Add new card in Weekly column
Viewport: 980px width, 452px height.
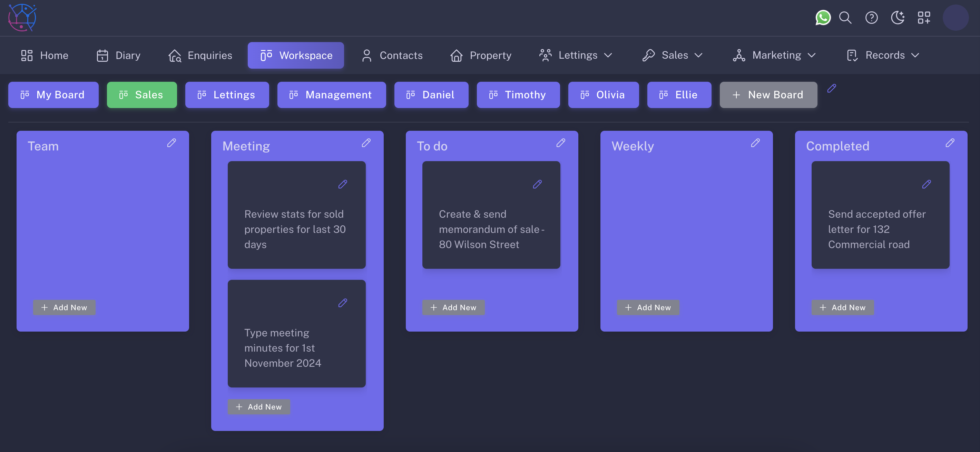[647, 307]
